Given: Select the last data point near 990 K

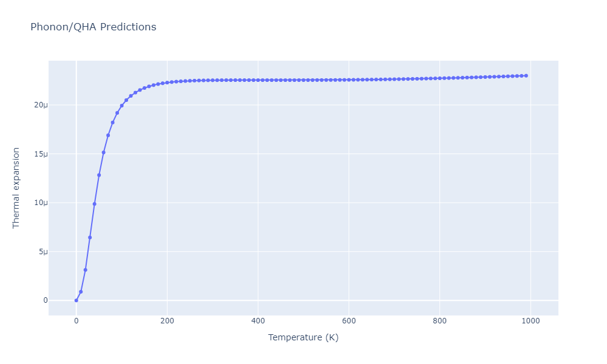Looking at the screenshot, I should point(526,76).
